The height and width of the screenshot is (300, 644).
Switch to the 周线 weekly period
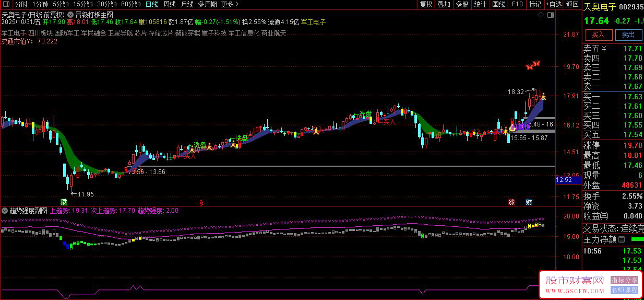[169, 4]
